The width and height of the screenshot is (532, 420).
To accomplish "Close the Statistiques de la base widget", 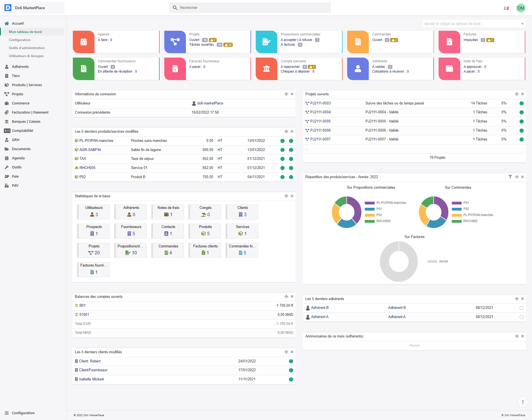I will (292, 196).
